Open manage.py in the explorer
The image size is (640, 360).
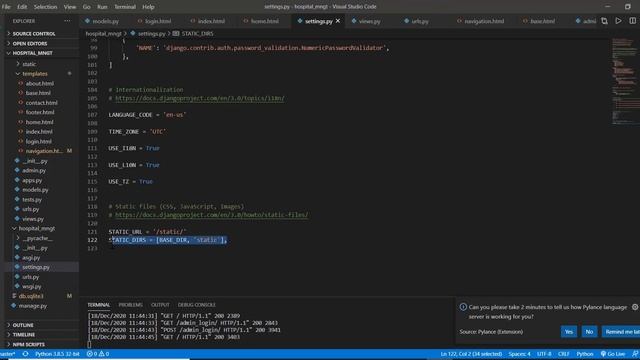coord(33,306)
